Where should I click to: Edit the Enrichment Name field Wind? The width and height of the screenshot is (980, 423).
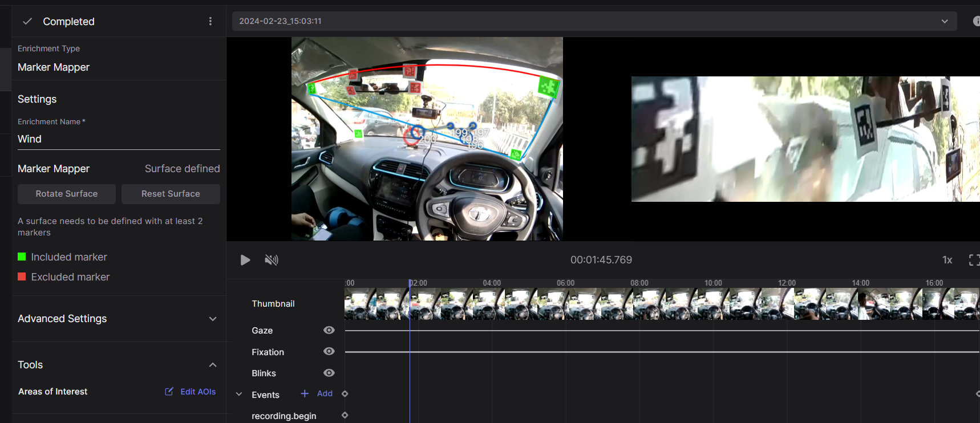tap(119, 139)
